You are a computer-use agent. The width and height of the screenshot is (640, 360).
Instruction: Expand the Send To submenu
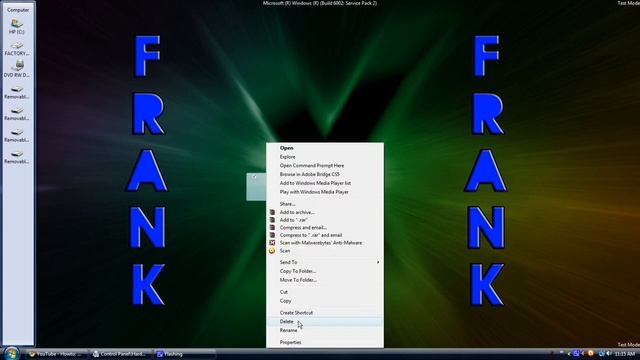[x=324, y=262]
